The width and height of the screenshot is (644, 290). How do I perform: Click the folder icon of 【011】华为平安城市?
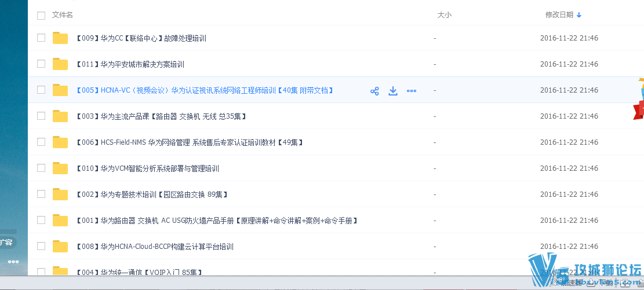[60, 64]
